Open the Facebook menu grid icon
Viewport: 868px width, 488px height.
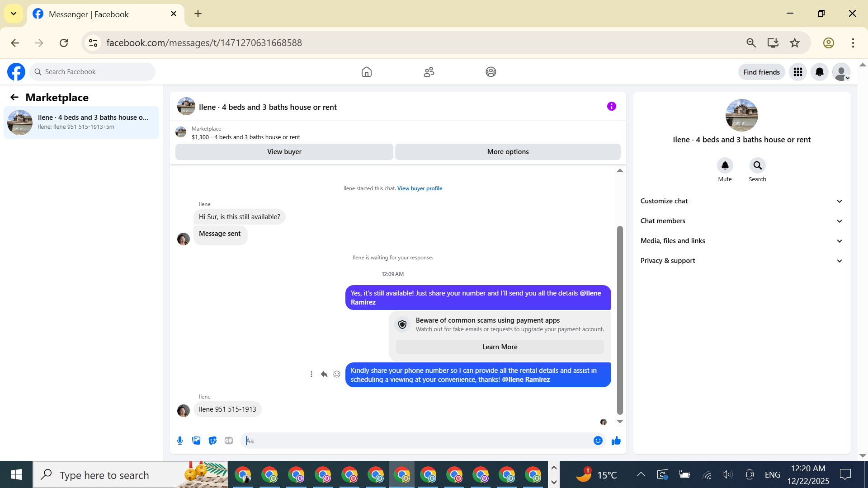(798, 72)
